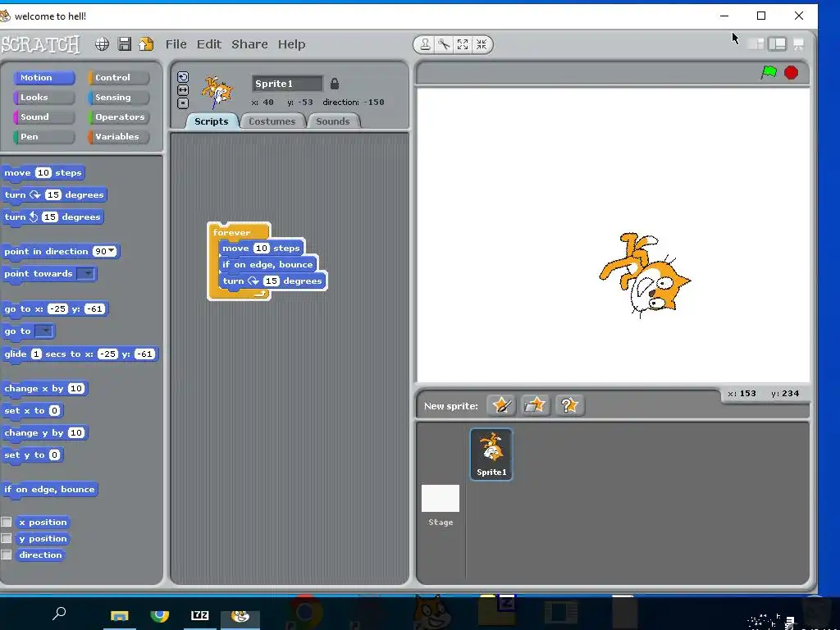Click the script's if on edge, bounce block
The image size is (840, 630).
click(x=268, y=265)
